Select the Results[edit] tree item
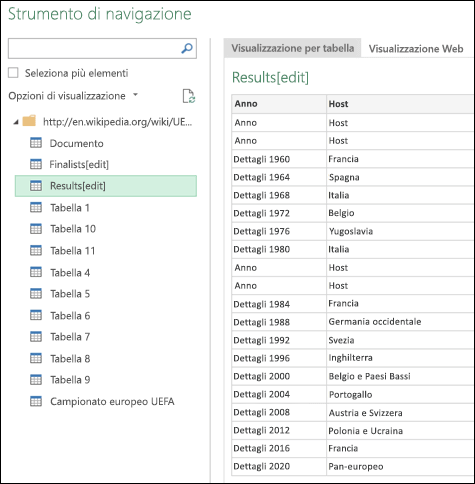The width and height of the screenshot is (475, 484). click(106, 186)
